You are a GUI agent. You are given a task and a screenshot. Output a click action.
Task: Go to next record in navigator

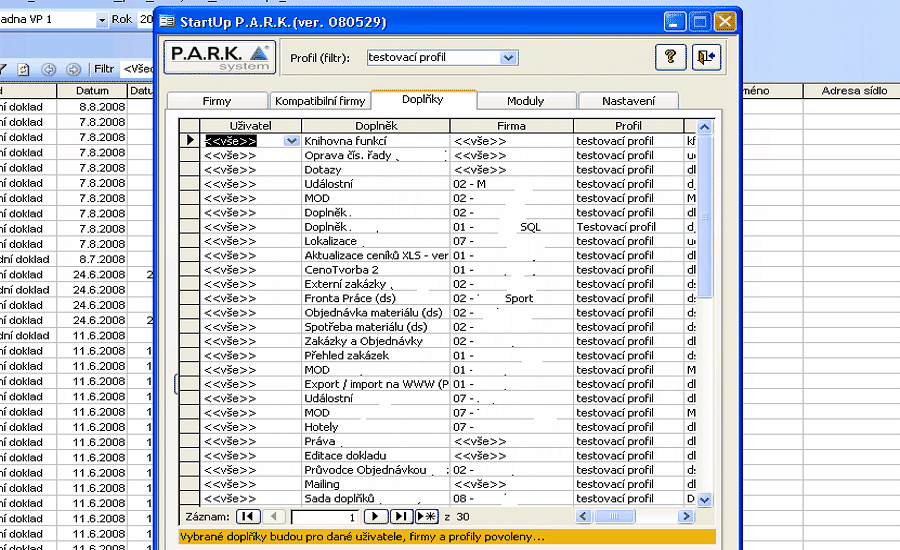pos(376,516)
